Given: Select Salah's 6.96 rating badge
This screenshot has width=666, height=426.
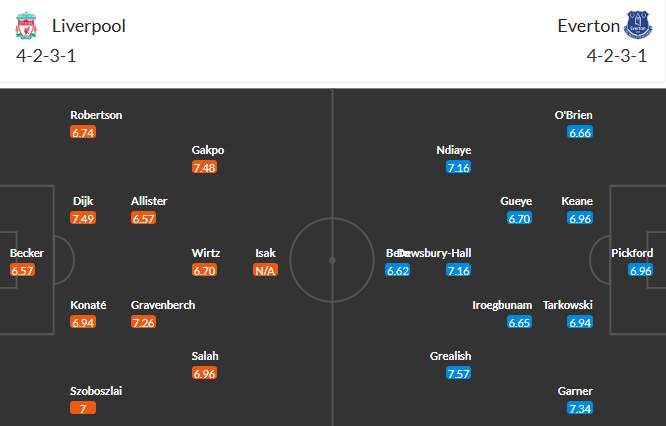Looking at the screenshot, I should point(204,373).
